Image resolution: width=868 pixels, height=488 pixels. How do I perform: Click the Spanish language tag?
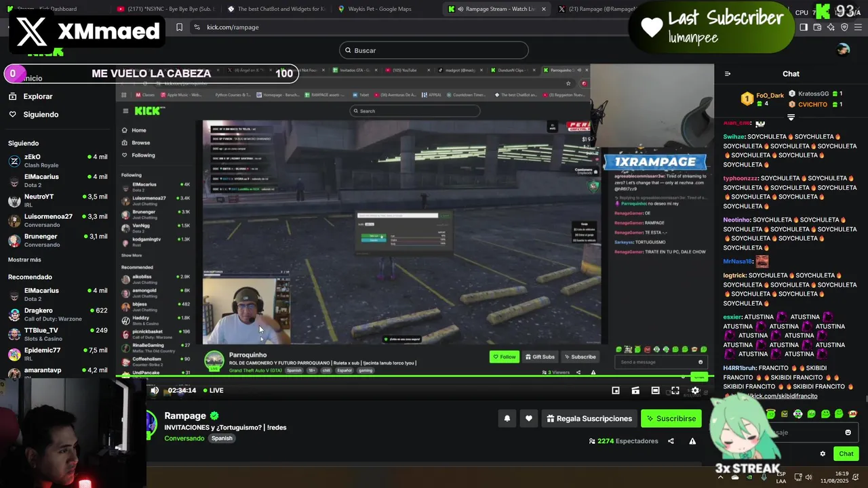click(x=222, y=439)
